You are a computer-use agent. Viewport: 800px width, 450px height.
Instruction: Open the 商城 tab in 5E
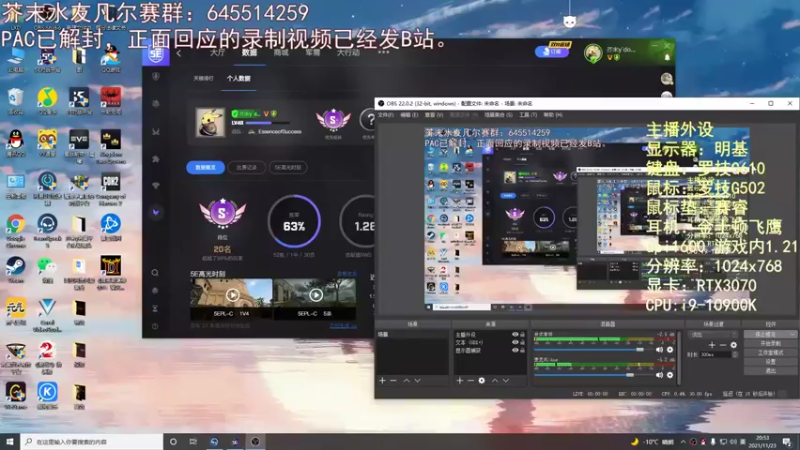281,53
